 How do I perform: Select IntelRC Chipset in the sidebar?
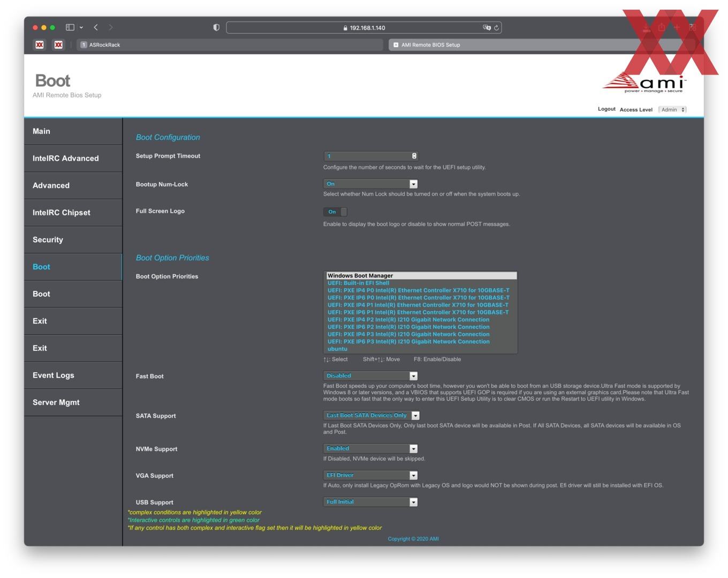(73, 213)
